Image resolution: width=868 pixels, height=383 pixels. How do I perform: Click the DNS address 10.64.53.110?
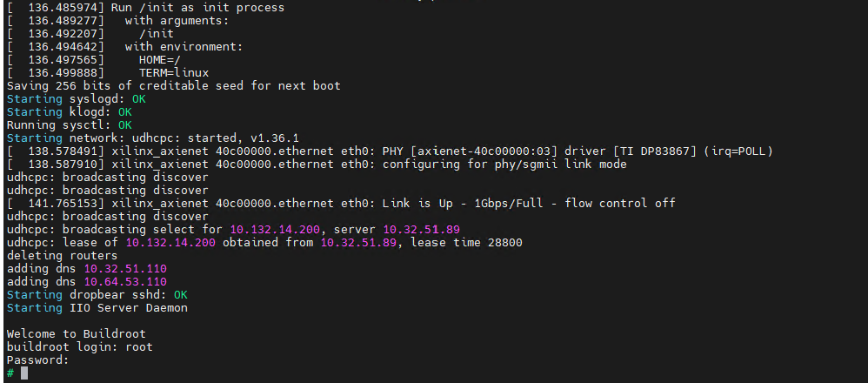coord(124,282)
